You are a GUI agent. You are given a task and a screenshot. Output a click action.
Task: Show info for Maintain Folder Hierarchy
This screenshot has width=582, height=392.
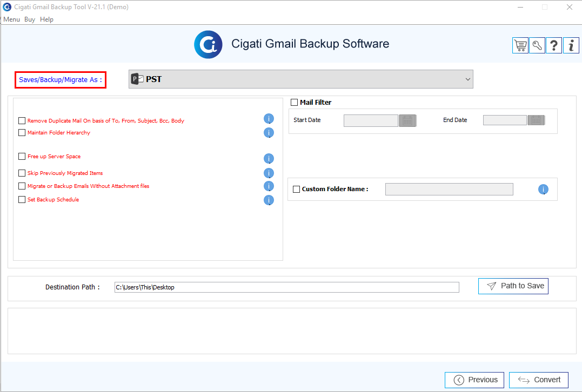[x=269, y=132]
